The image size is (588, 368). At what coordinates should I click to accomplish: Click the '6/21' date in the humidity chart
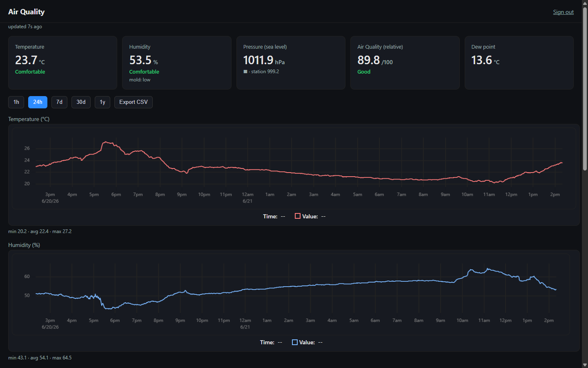(245, 327)
